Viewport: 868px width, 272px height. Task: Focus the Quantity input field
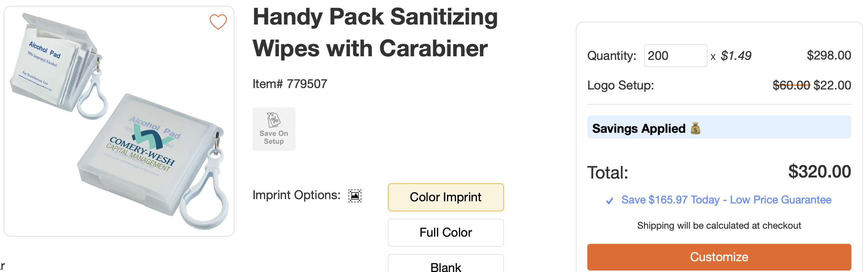(675, 56)
